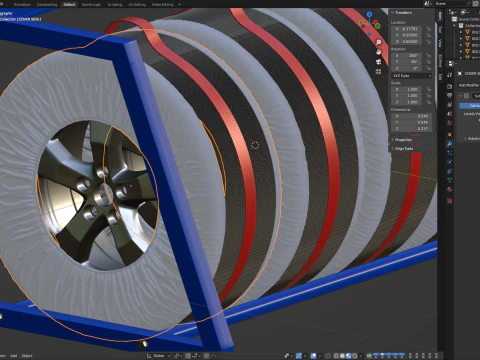480x360 pixels.
Task: Click the blue Z axis on navigation gizmo
Action: tap(369, 14)
